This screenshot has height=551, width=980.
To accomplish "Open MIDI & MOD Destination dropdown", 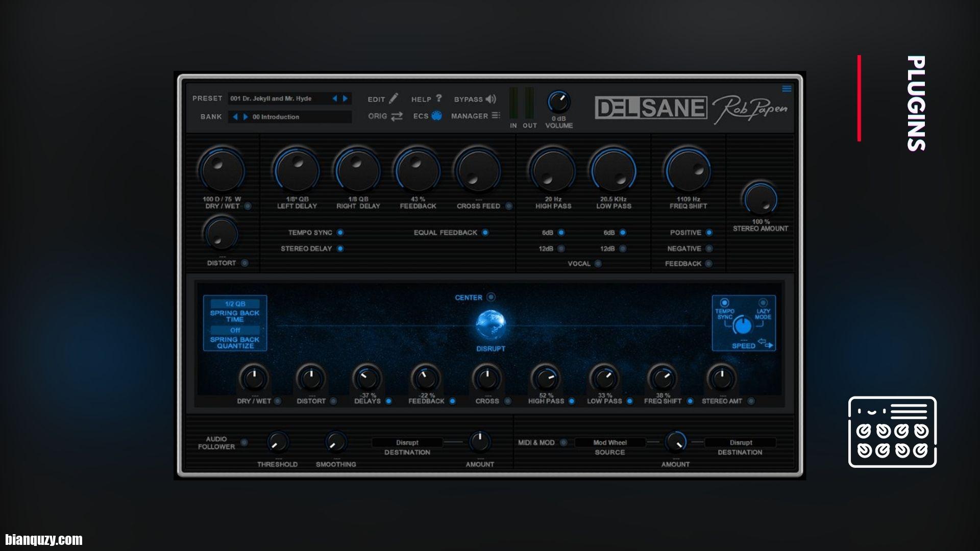I will click(x=741, y=442).
